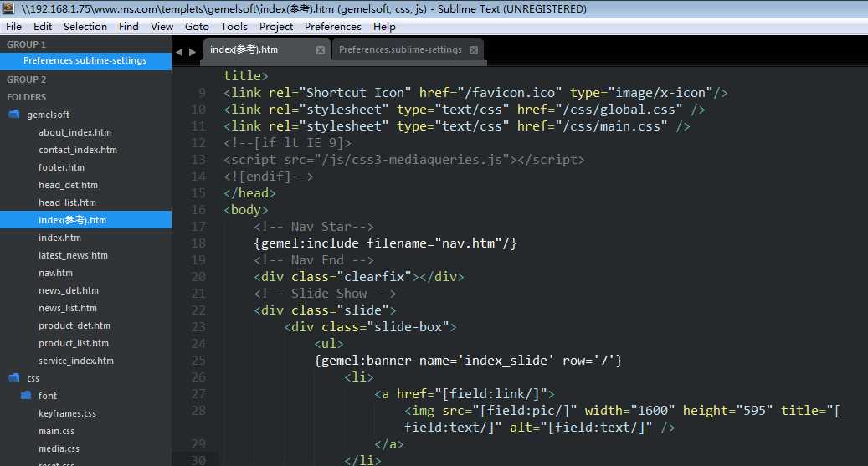
Task: Click line number 28 in gutter
Action: [x=198, y=410]
